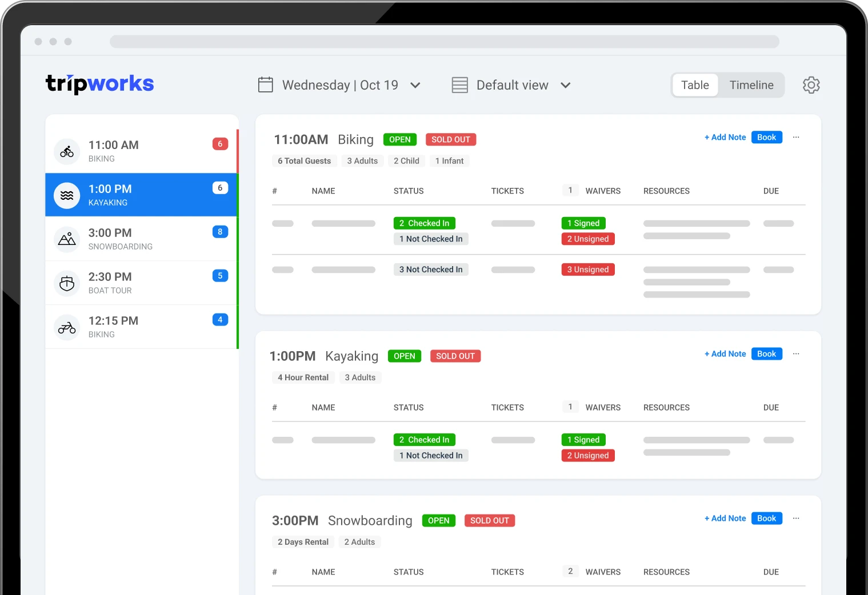The height and width of the screenshot is (595, 868).
Task: Click Book button for 1:00PM Kayaking
Action: click(x=767, y=354)
